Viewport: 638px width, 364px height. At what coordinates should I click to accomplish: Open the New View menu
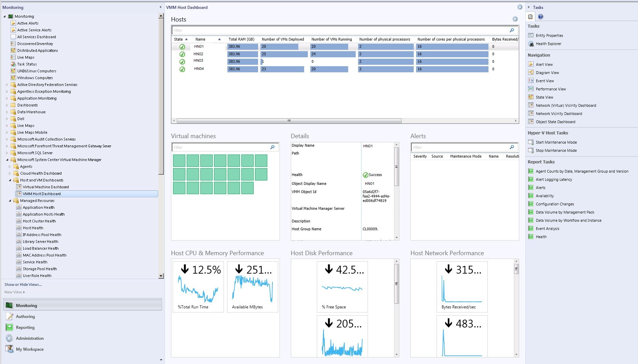pos(15,292)
